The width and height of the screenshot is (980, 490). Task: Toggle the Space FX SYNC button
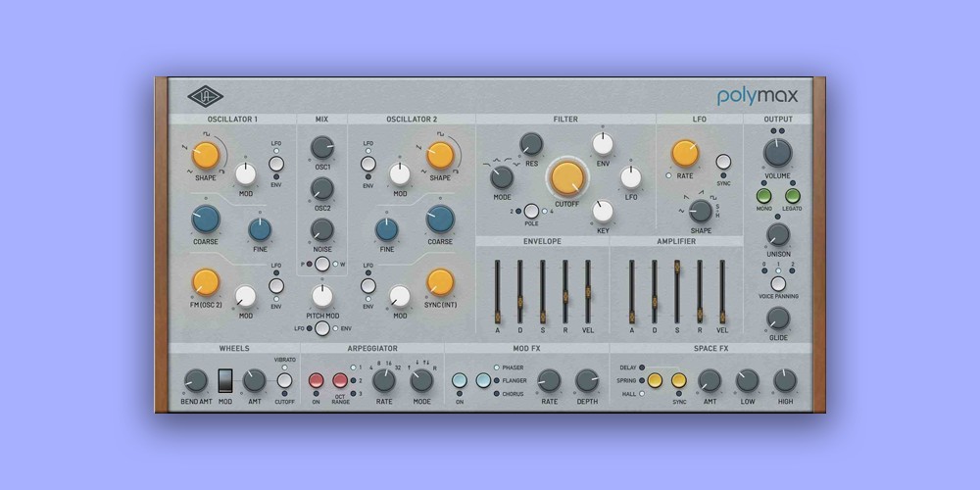tap(679, 380)
